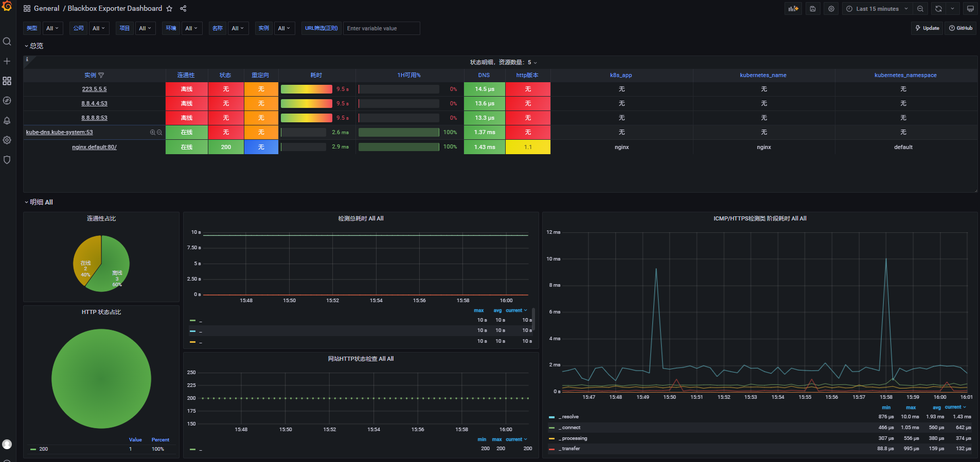Open the sidebar search icon

click(x=7, y=41)
